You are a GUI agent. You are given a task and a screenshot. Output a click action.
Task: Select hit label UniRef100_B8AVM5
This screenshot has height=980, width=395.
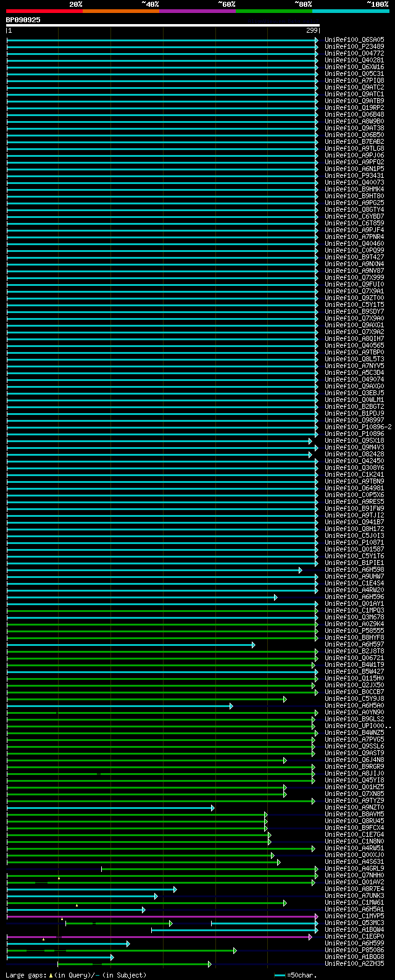pos(354,814)
